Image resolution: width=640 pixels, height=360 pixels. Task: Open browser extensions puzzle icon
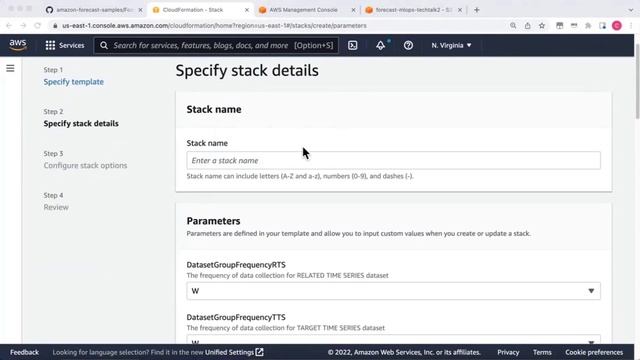click(588, 25)
